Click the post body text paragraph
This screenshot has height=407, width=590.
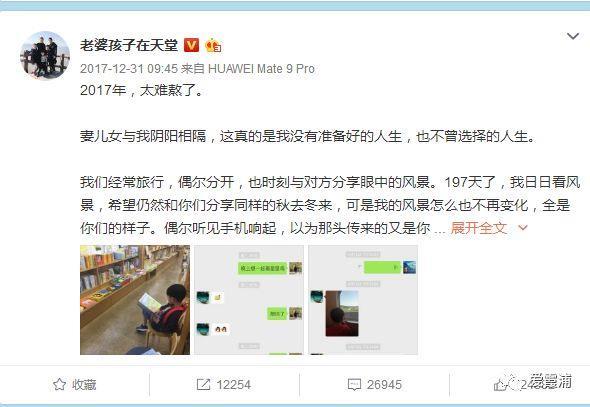point(331,159)
